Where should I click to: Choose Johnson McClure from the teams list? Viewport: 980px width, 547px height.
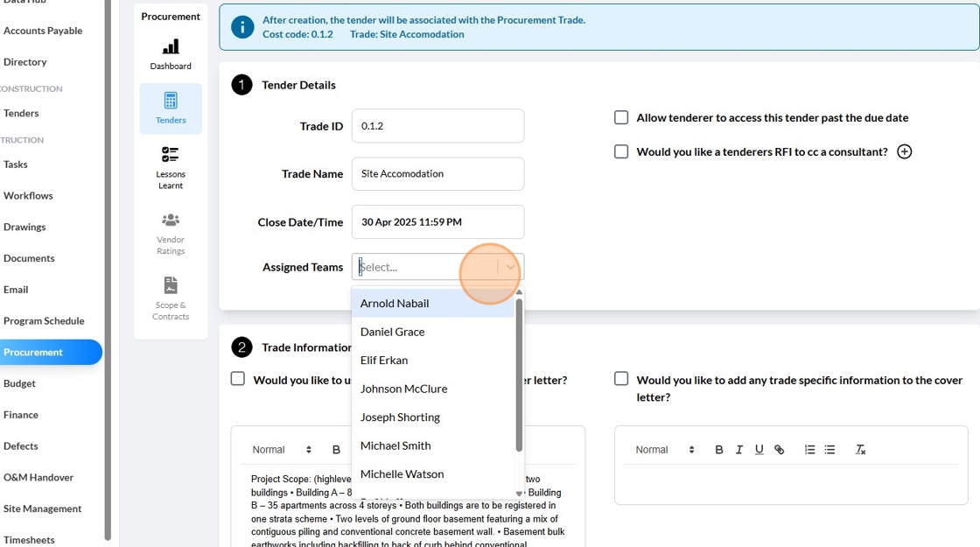[x=432, y=389]
